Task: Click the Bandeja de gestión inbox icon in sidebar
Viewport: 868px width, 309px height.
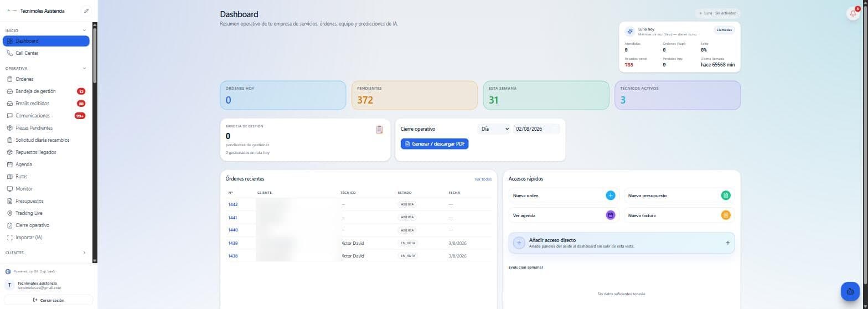Action: click(10, 91)
